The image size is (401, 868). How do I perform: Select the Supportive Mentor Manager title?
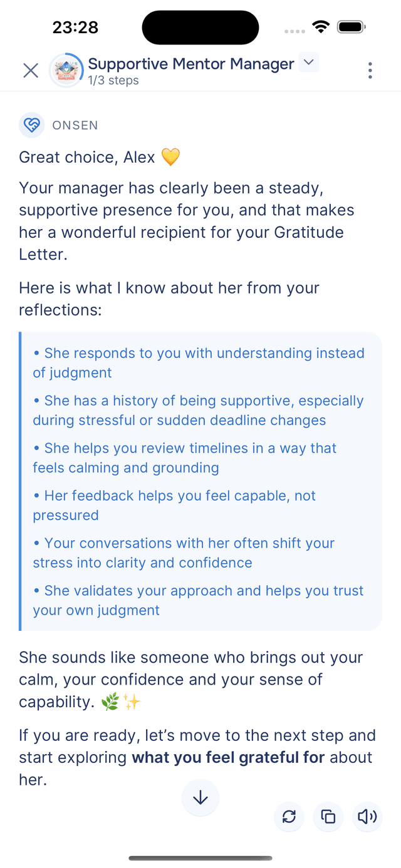tap(190, 63)
